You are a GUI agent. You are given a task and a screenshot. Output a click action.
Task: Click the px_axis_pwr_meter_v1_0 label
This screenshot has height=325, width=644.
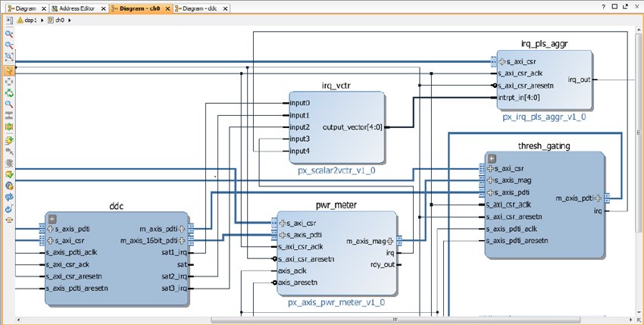click(336, 303)
